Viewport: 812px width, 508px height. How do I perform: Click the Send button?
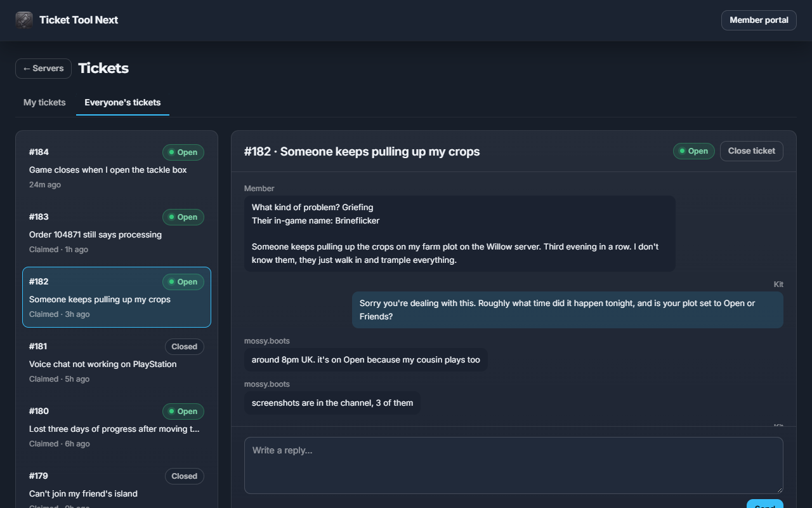[x=765, y=504]
